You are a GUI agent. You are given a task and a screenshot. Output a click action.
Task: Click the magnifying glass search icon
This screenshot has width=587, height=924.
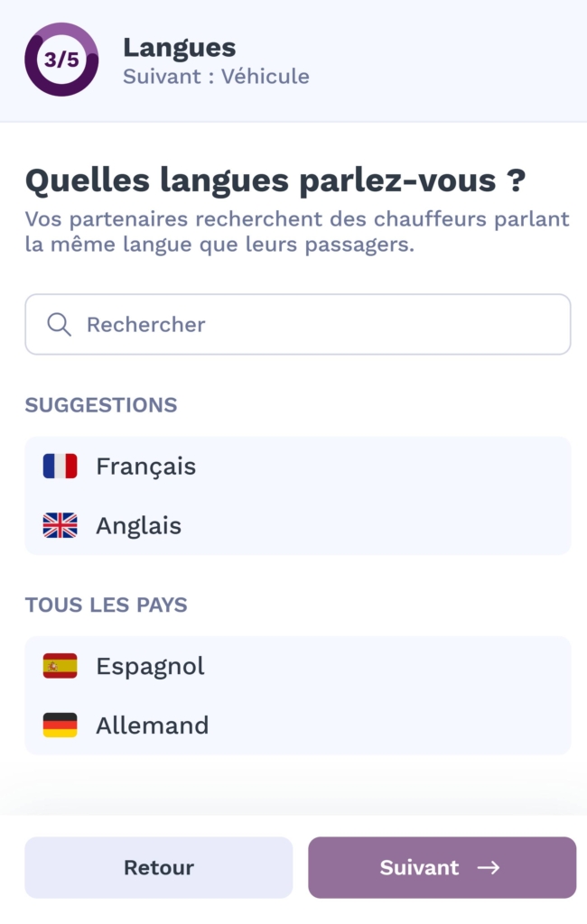point(59,325)
